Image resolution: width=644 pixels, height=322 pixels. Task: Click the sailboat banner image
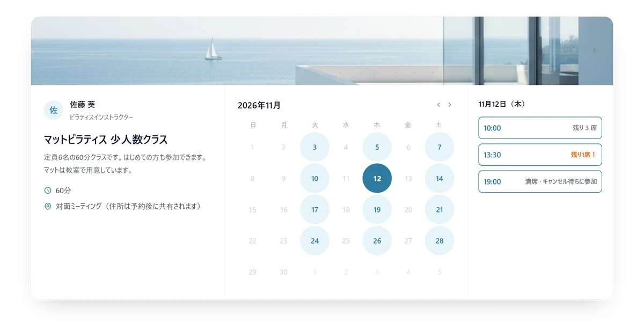322,50
